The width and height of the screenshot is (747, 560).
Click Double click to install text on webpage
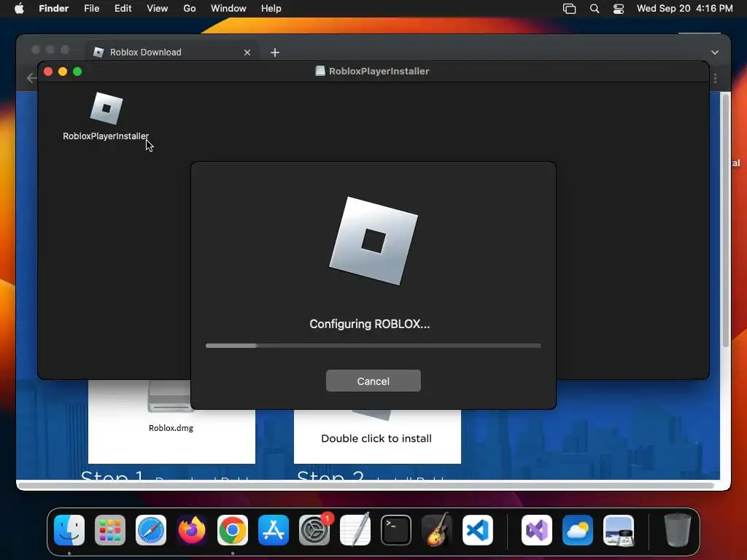tap(376, 438)
